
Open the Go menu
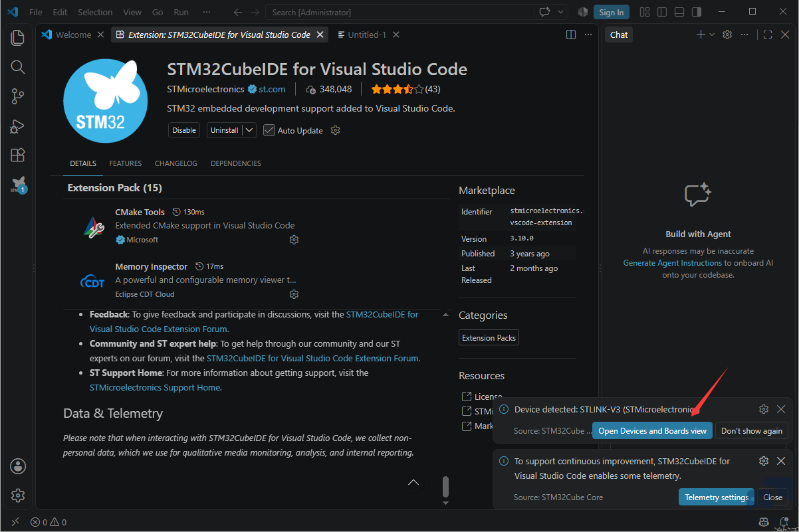point(158,12)
